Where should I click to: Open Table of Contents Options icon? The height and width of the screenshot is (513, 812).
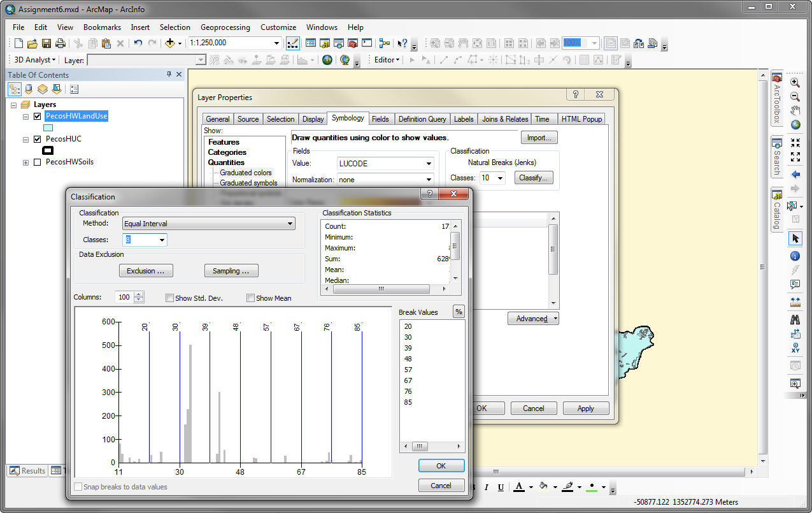click(x=74, y=89)
